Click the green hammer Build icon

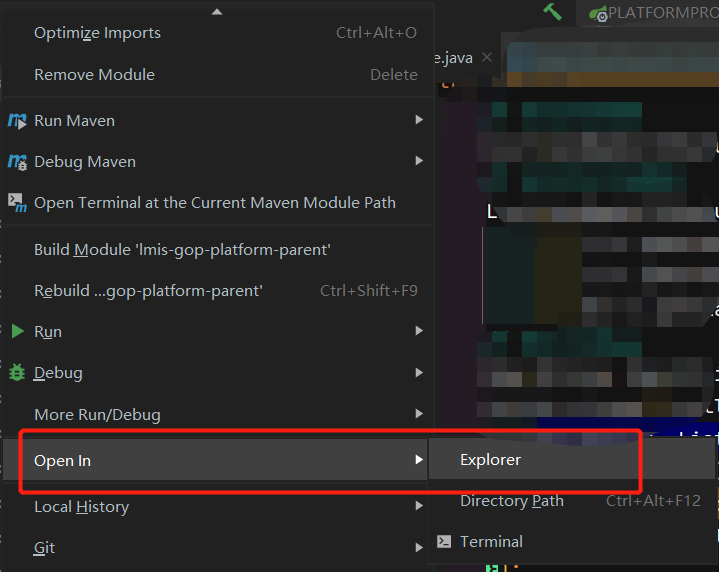[553, 11]
